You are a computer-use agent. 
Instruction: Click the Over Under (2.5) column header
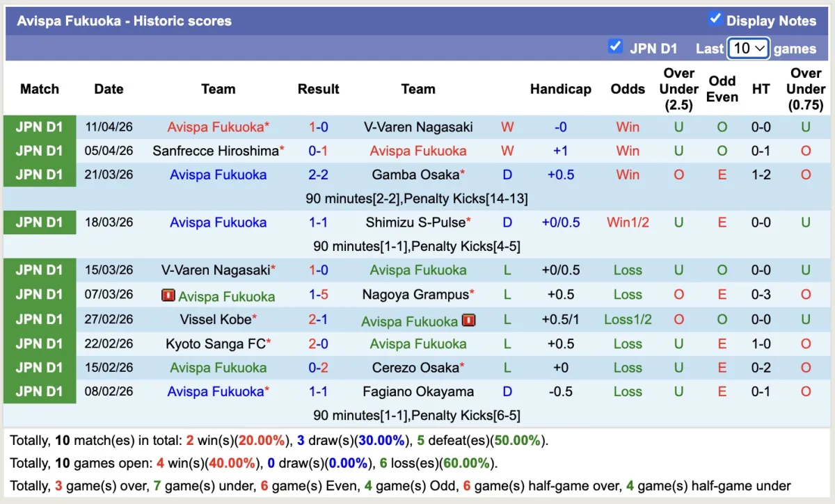(x=678, y=89)
